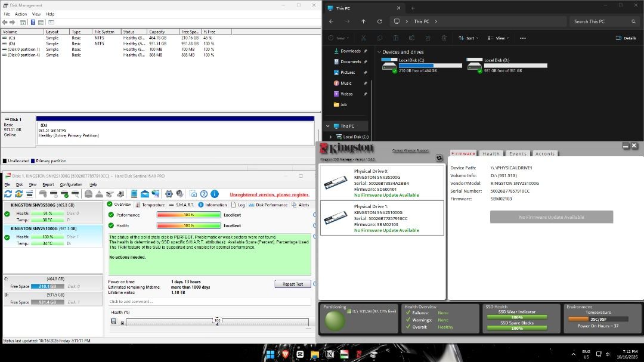Open the Events tab in Kingston SSD Manager
The width and height of the screenshot is (644, 362).
[x=518, y=154]
